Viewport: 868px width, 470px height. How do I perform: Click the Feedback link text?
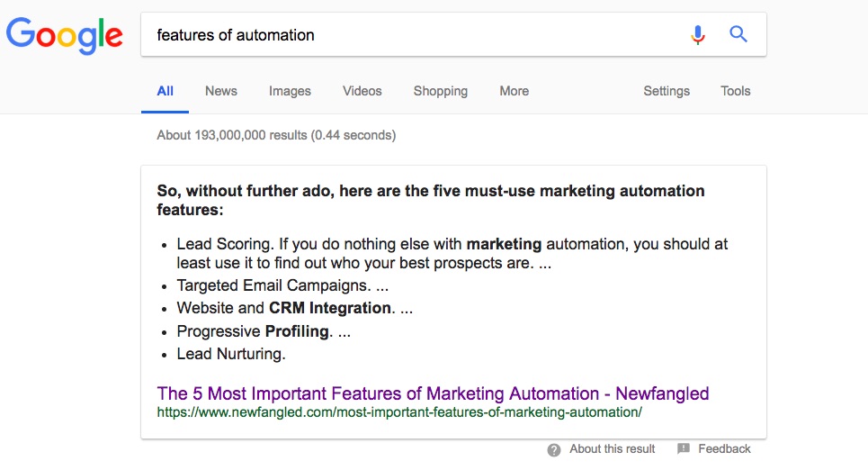coord(724,449)
